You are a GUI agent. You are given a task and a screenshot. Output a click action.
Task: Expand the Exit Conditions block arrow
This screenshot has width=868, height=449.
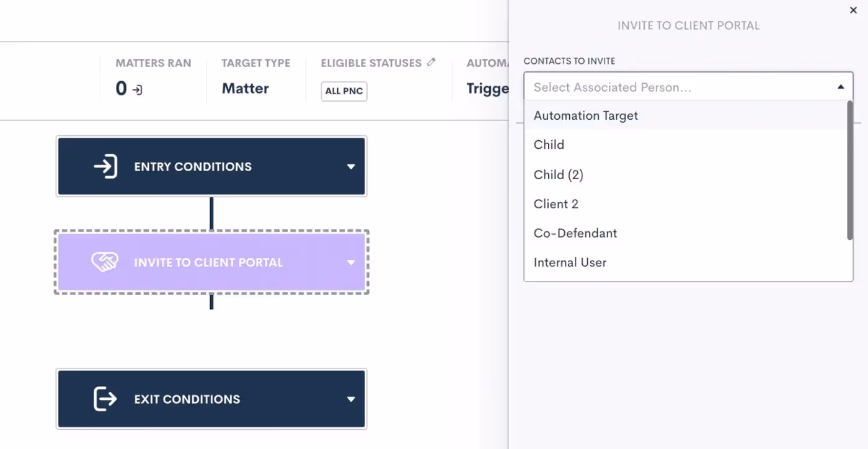coord(351,399)
